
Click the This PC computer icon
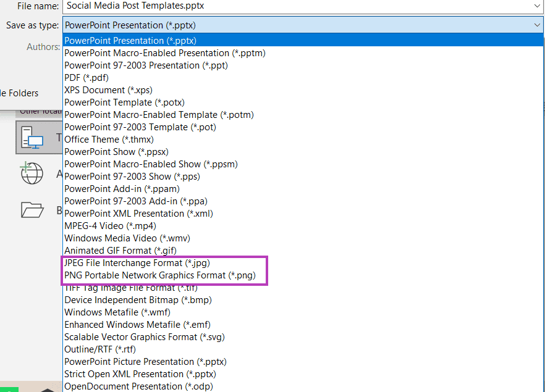tap(32, 138)
